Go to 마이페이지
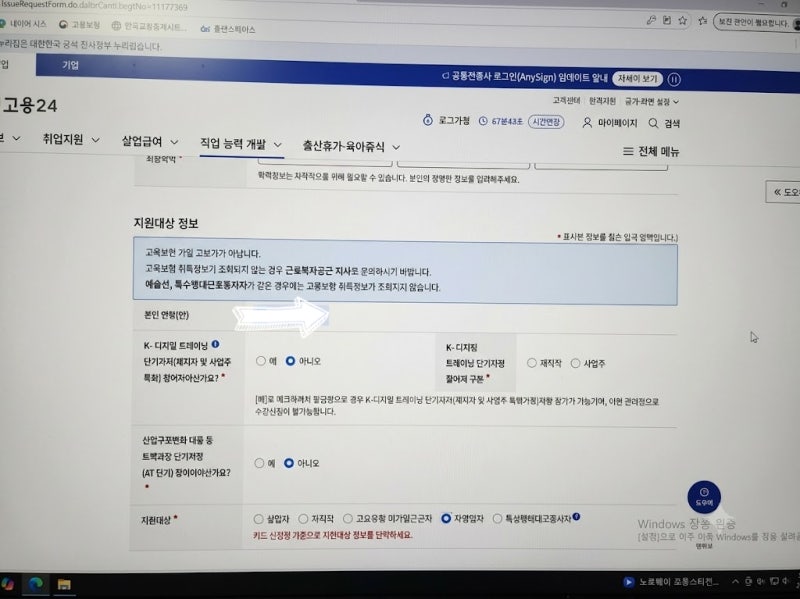This screenshot has height=599, width=800. pyautogui.click(x=610, y=123)
